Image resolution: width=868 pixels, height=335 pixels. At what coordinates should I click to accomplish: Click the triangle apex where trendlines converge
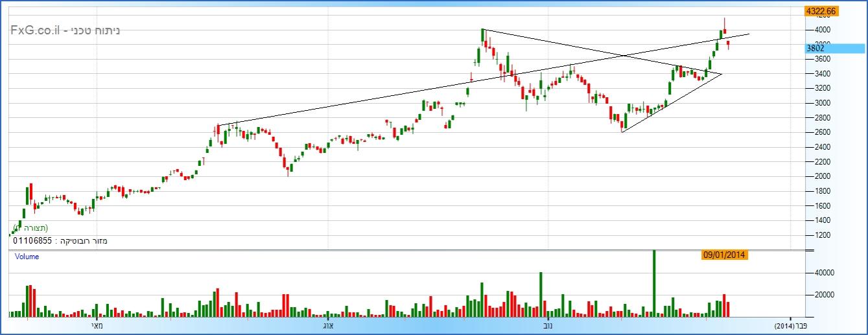[721, 74]
